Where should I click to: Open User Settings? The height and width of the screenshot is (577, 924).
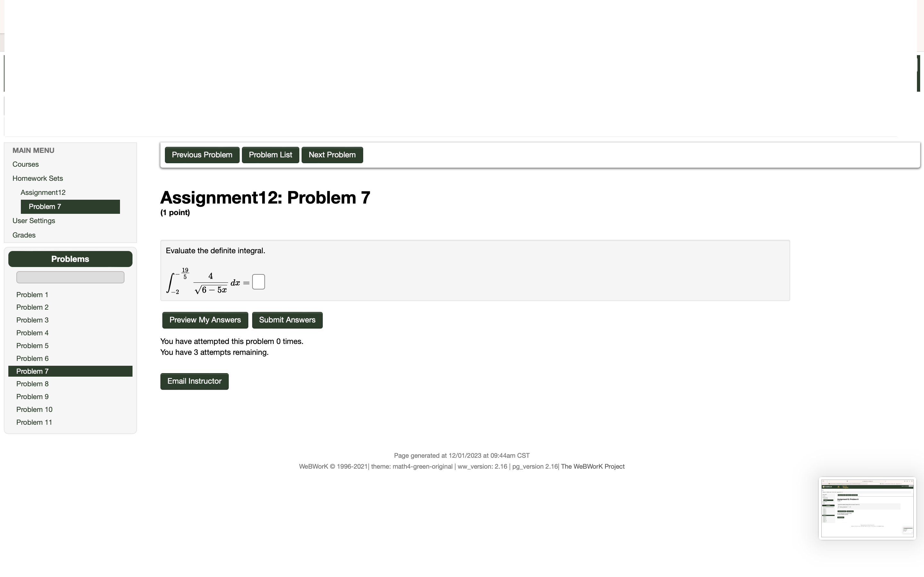coord(34,221)
